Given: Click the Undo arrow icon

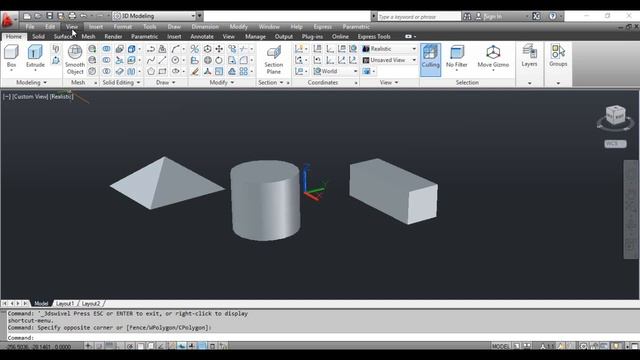Looking at the screenshot, I should coord(84,16).
